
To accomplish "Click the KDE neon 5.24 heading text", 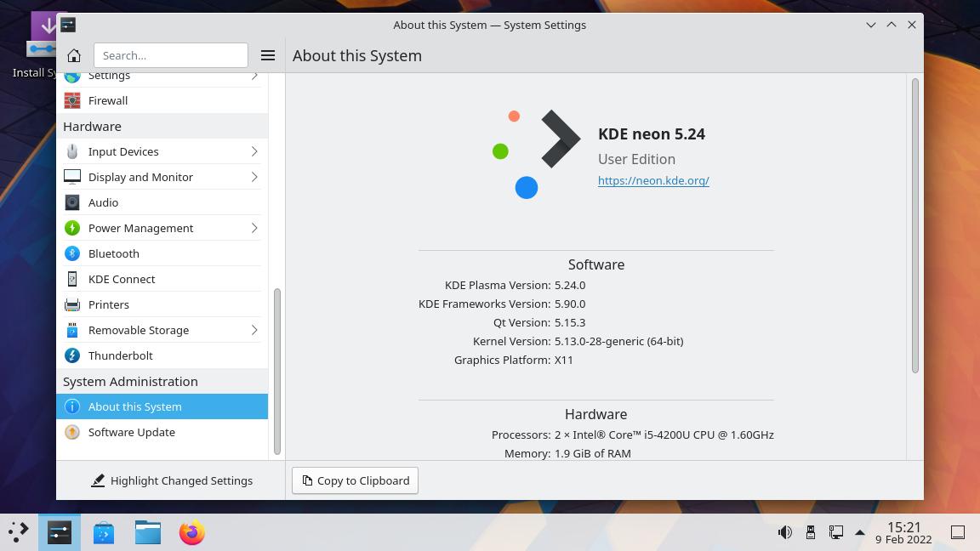I will tap(652, 134).
